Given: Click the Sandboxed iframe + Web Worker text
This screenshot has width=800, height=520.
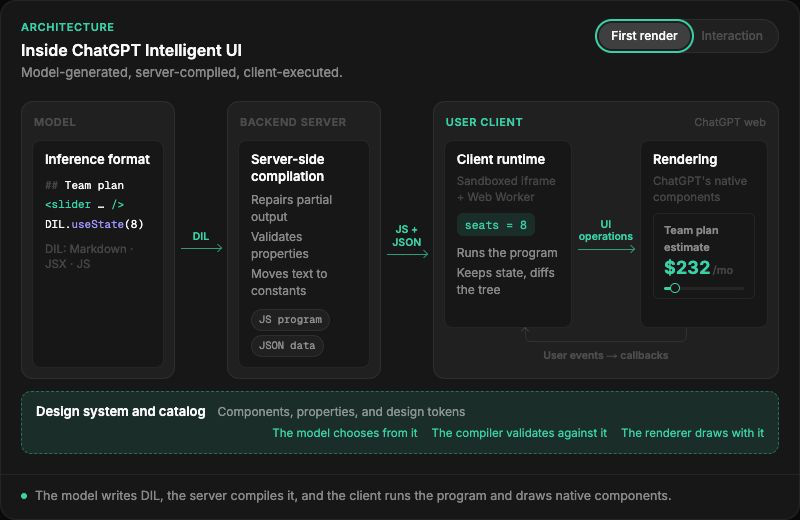Looking at the screenshot, I should coord(506,189).
